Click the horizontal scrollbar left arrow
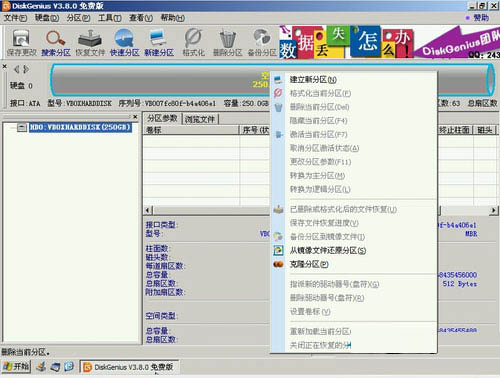This screenshot has width=500, height=378. pyautogui.click(x=148, y=210)
